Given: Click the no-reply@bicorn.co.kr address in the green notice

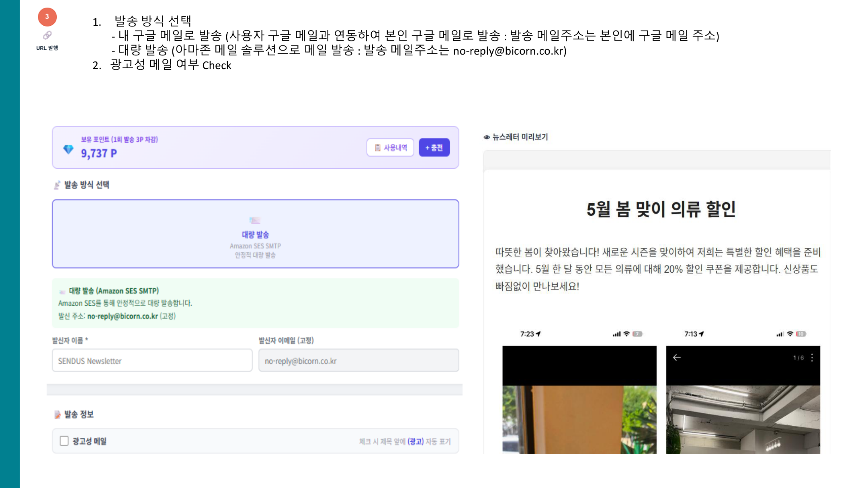Looking at the screenshot, I should (x=123, y=316).
